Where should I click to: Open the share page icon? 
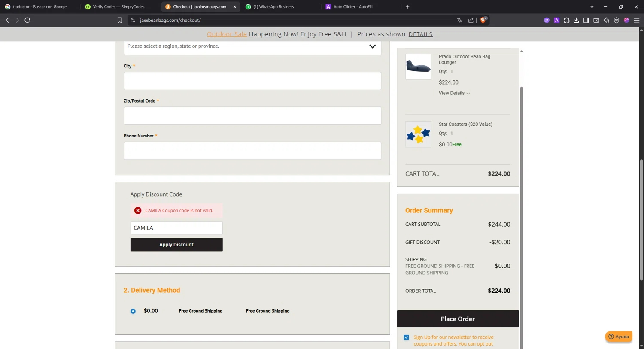pos(471,20)
